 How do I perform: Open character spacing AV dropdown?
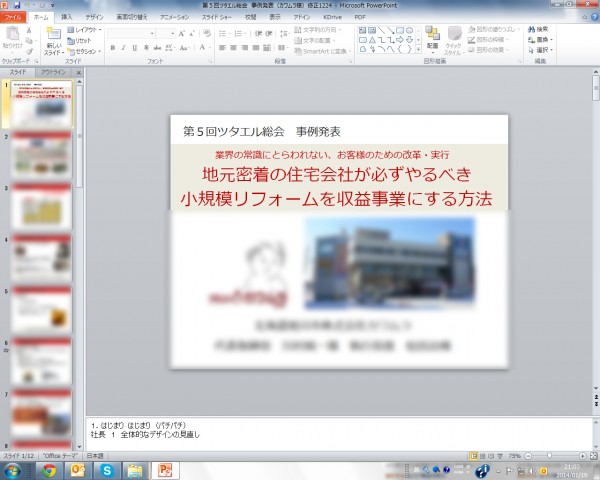point(170,48)
